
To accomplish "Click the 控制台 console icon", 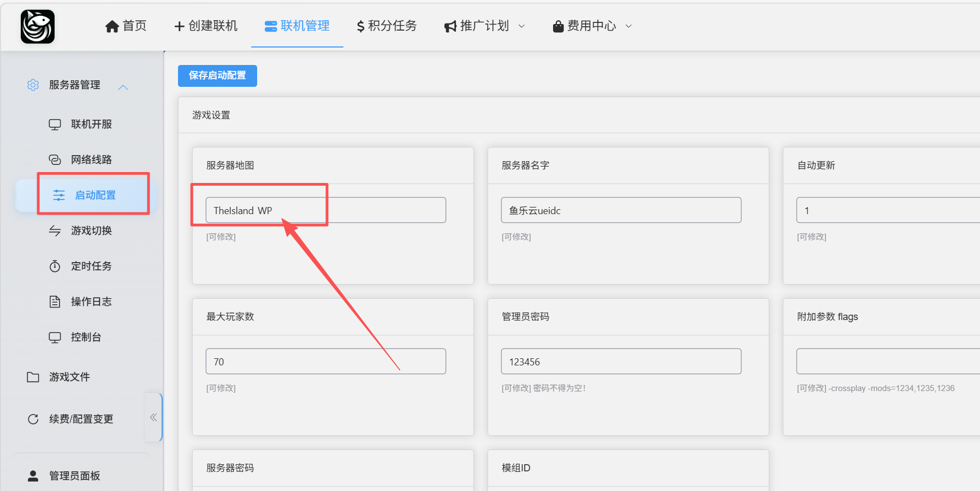I will coord(55,338).
